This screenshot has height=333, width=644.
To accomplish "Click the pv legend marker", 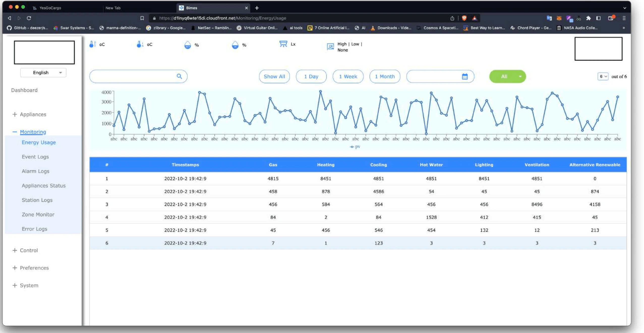I will click(x=352, y=147).
